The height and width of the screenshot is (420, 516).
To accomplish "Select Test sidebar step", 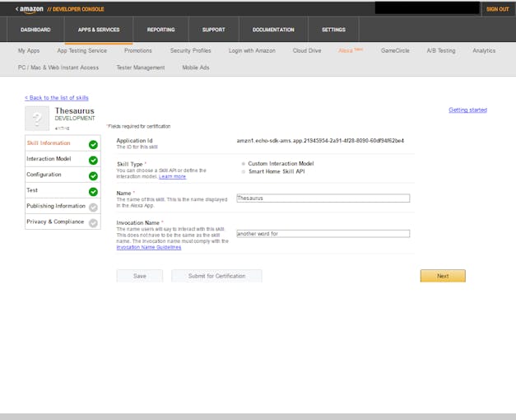I will point(63,190).
